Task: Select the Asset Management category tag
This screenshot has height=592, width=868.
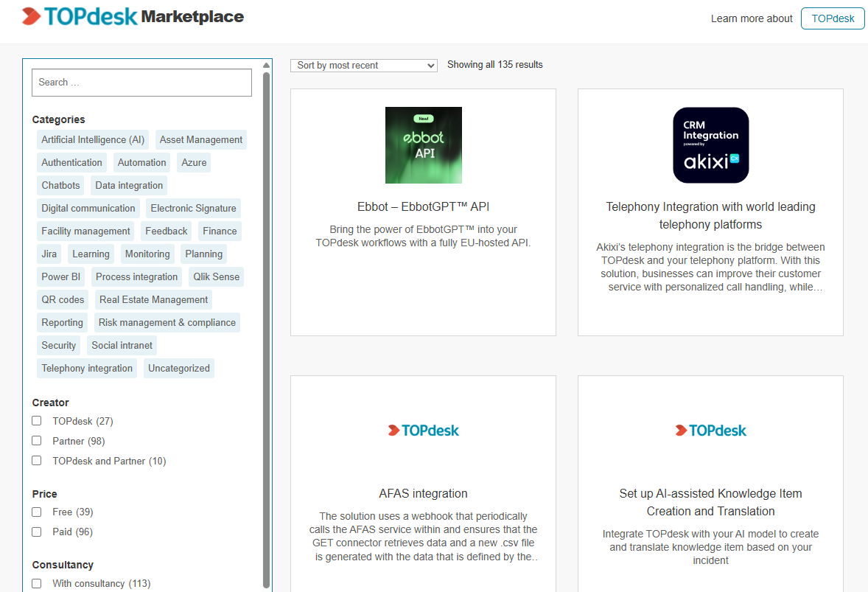Action: 201,139
